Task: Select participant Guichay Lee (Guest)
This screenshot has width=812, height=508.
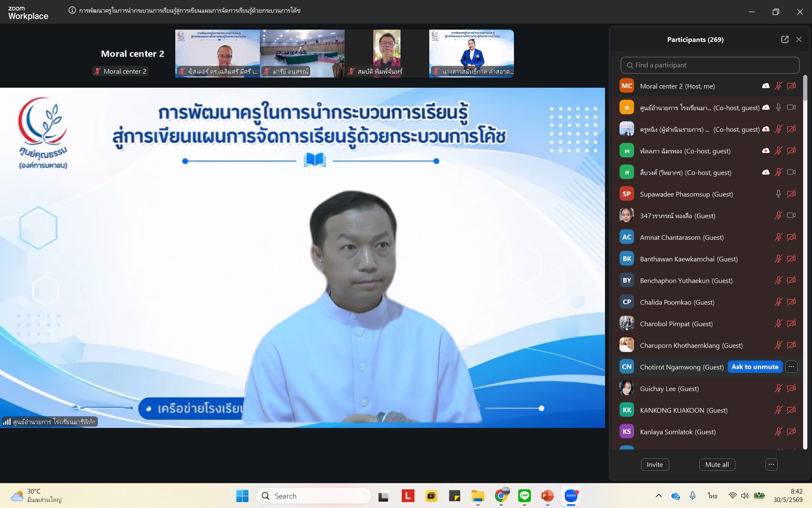Action: [x=708, y=389]
